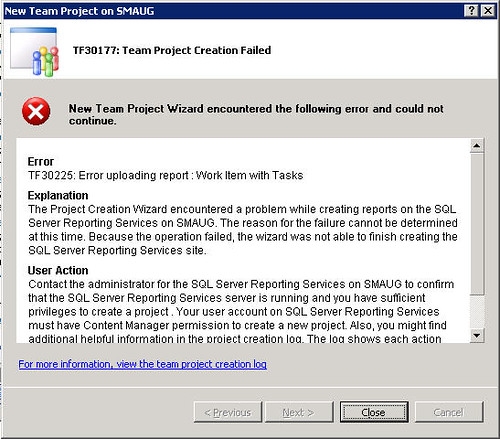Click the red error X icon
This screenshot has height=439, width=500.
[x=36, y=111]
